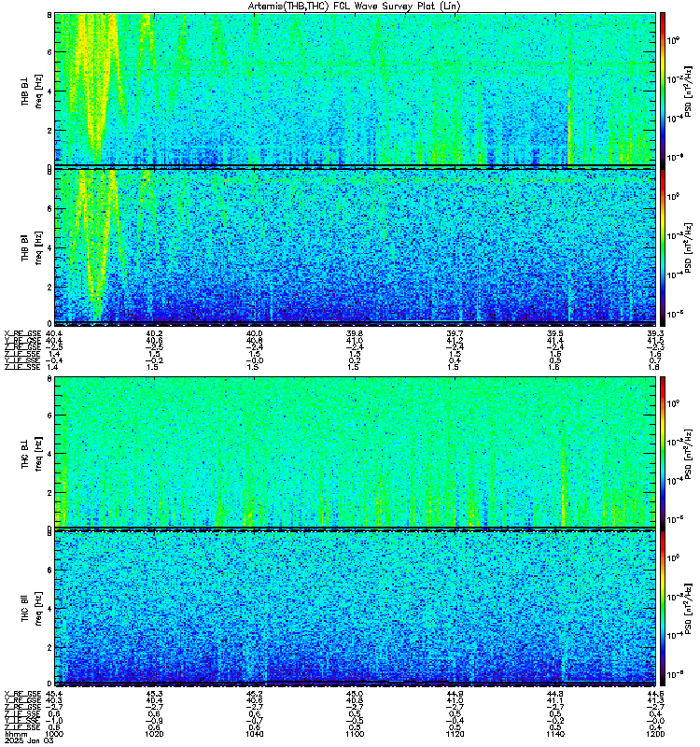Click the 6 Hz tick on THB B⊥ axis
The width and height of the screenshot is (700, 747).
pos(49,52)
